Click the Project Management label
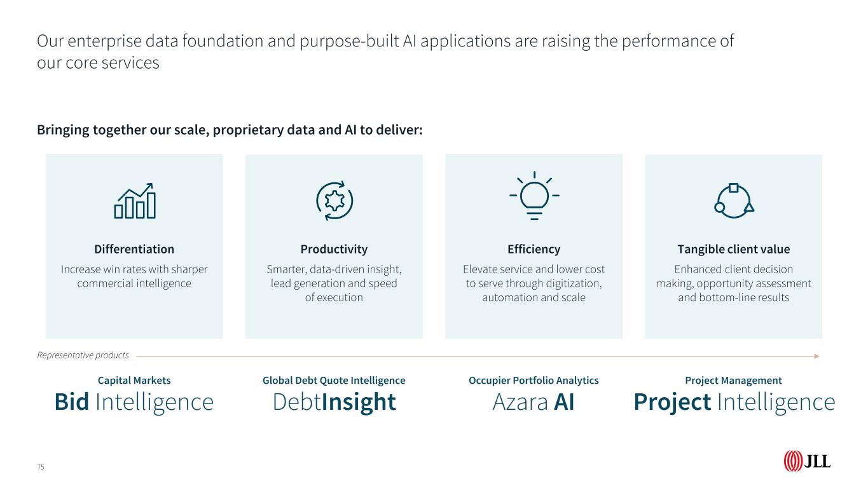This screenshot has height=488, width=868. click(x=733, y=381)
